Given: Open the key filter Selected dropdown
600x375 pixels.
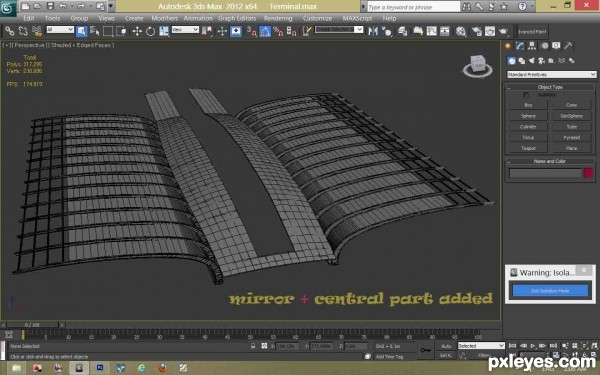Looking at the screenshot, I should (x=481, y=346).
